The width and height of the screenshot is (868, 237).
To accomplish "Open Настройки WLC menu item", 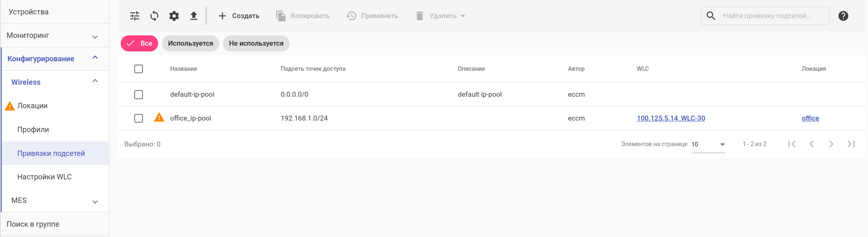I will pyautogui.click(x=44, y=177).
